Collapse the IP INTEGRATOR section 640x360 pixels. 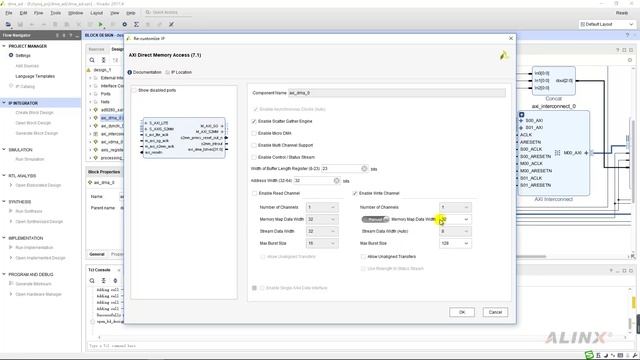4,103
